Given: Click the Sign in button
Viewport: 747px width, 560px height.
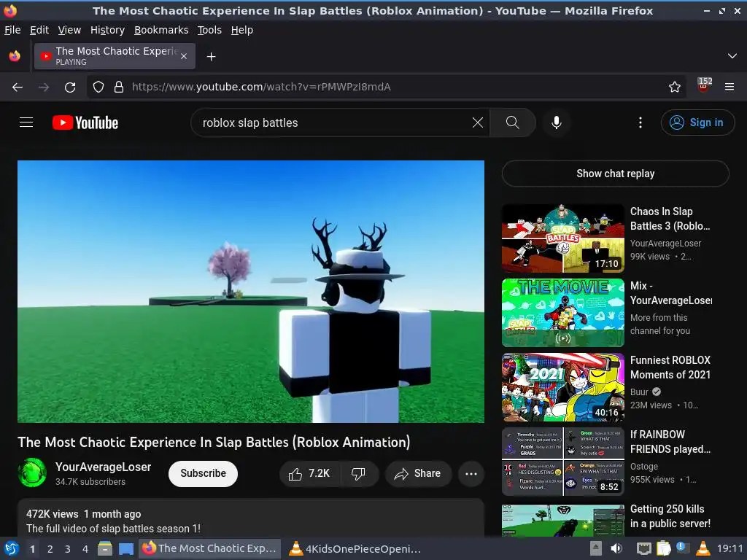Looking at the screenshot, I should point(697,122).
